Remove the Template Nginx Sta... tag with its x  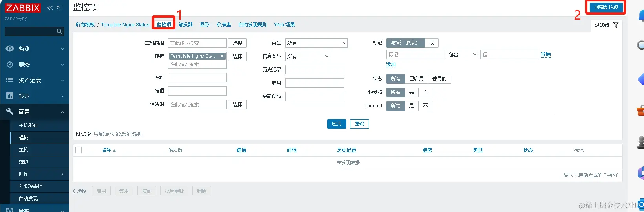coord(222,56)
